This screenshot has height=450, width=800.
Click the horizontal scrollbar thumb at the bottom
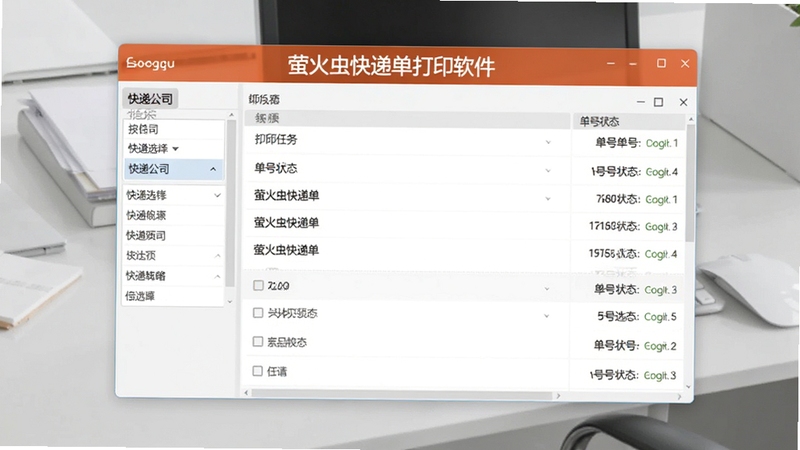(402, 395)
